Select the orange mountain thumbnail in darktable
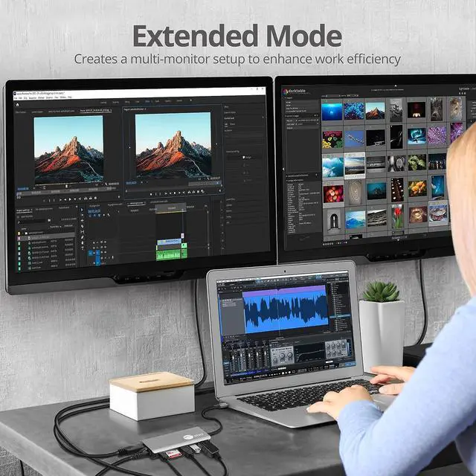This screenshot has width=476, height=476. coord(375,111)
